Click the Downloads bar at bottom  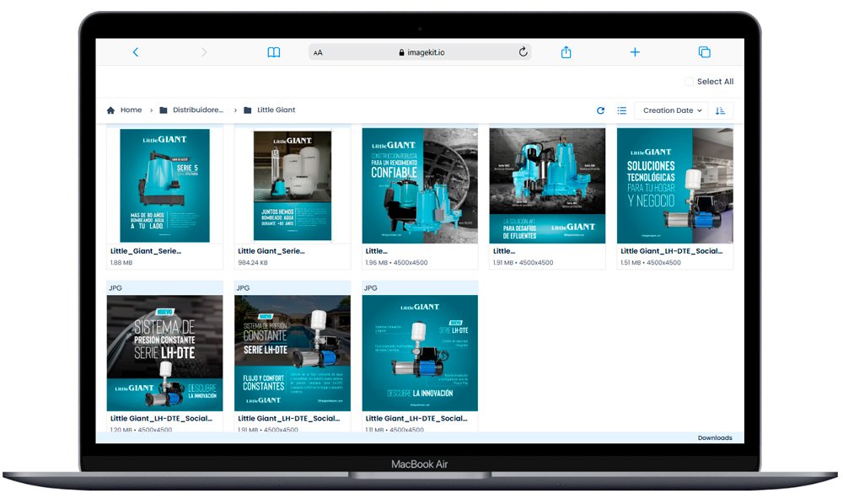pyautogui.click(x=715, y=438)
